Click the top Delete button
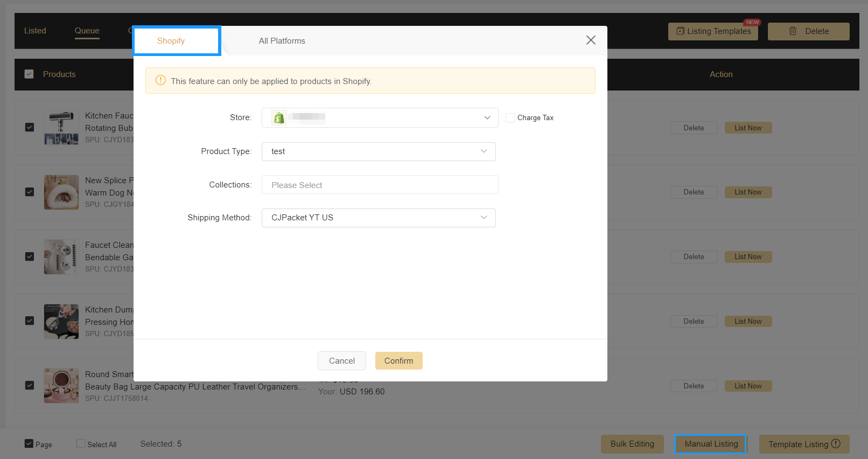 pos(809,31)
